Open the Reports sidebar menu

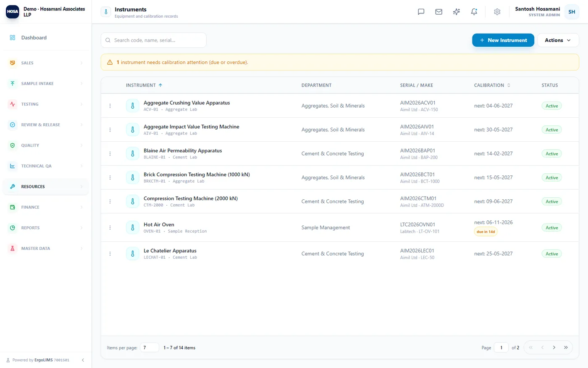46,228
